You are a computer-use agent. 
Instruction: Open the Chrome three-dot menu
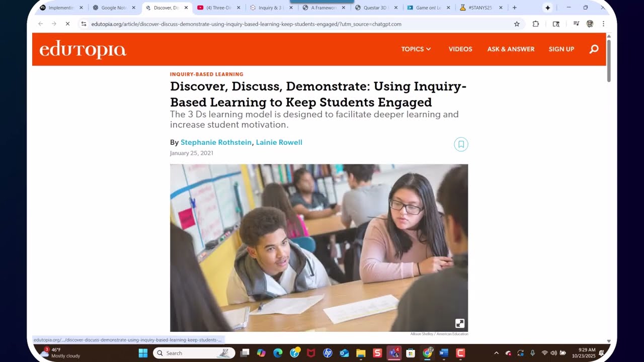603,24
